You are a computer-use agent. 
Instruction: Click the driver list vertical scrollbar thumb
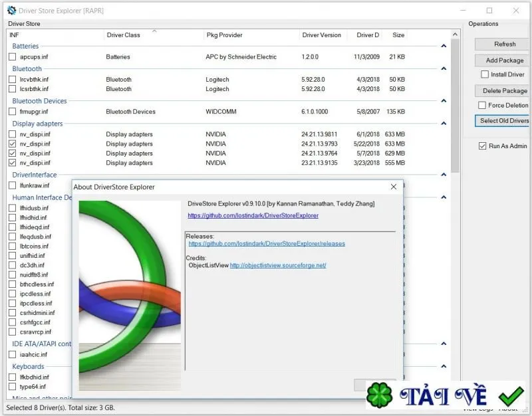(456, 105)
